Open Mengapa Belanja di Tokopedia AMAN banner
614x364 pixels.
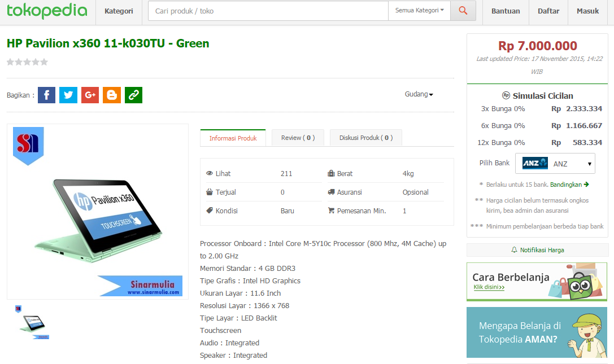(x=537, y=332)
